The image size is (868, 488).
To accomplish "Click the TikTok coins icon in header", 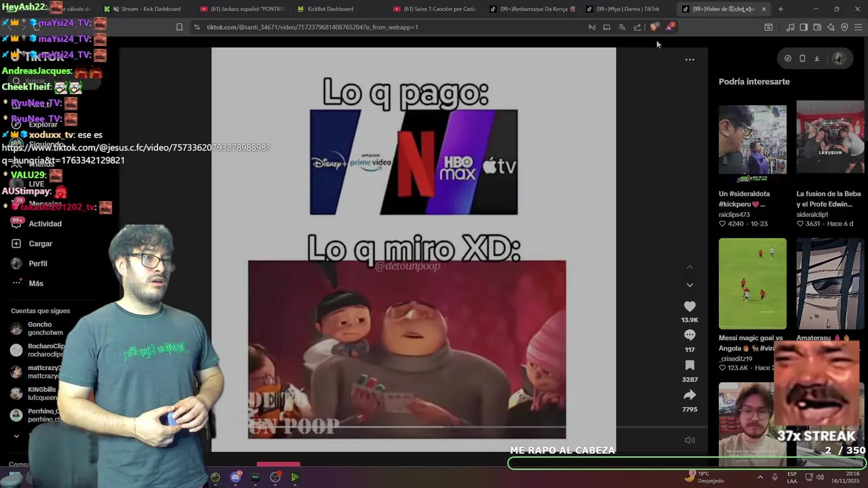I will coord(787,58).
